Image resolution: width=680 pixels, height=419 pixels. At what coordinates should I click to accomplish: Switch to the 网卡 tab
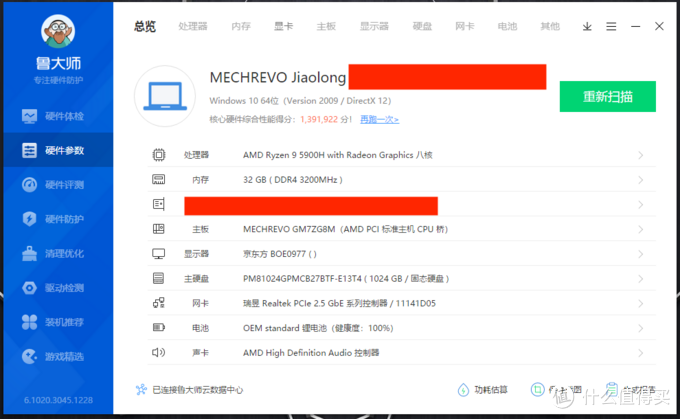[465, 27]
